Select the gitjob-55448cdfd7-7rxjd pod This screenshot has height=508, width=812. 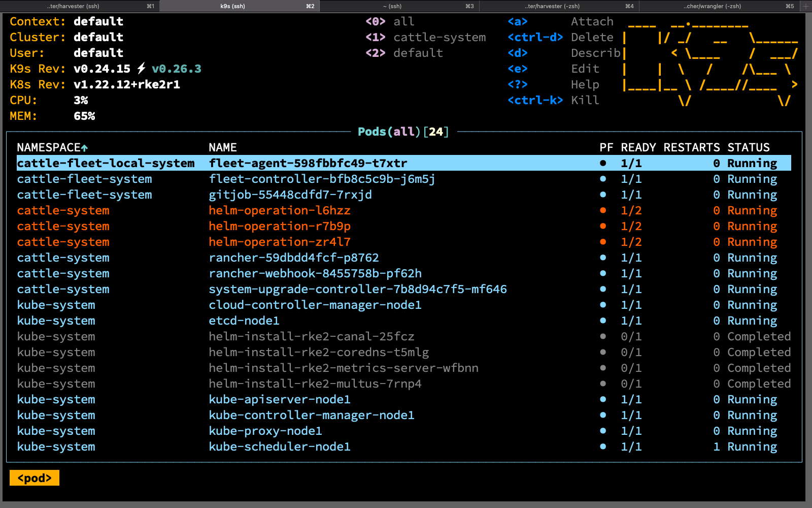290,195
